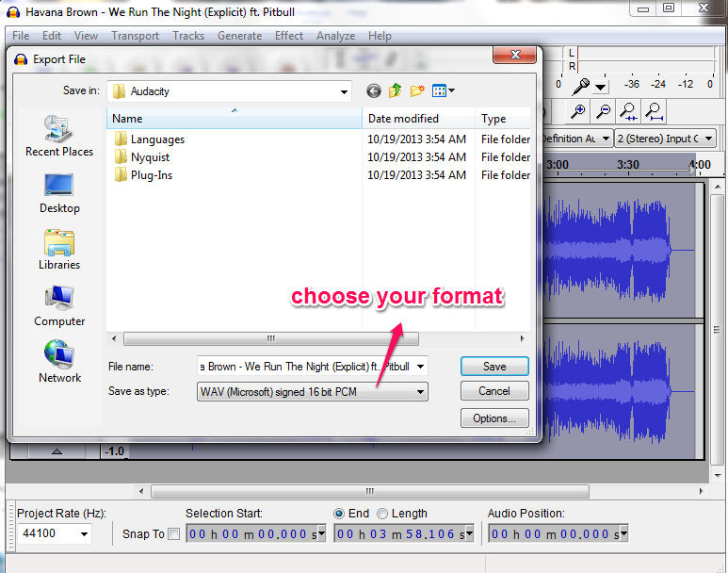The width and height of the screenshot is (728, 573).
Task: Open the Help menu
Action: [380, 36]
